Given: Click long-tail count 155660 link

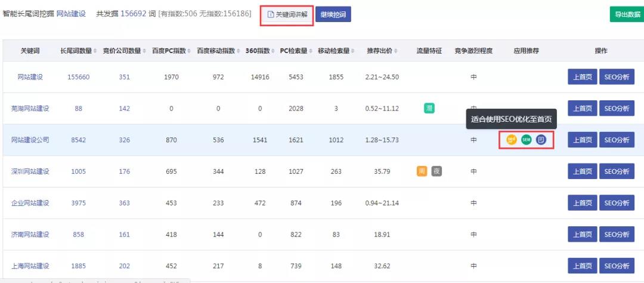Looking at the screenshot, I should click(79, 77).
